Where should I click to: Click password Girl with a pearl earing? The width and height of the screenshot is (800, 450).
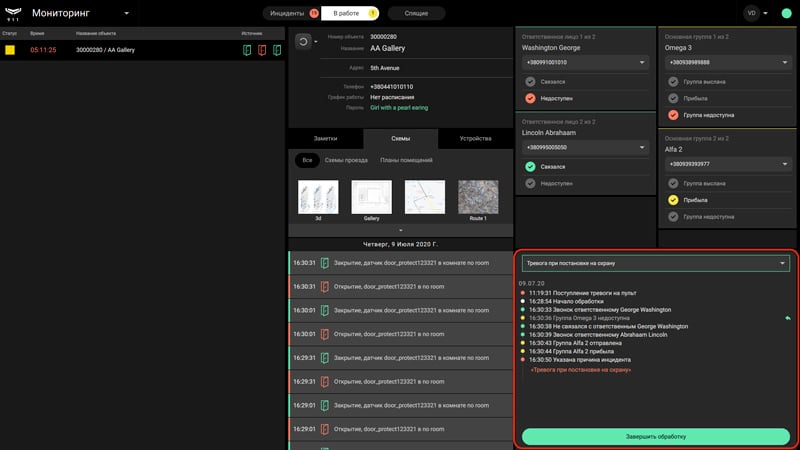click(x=399, y=108)
